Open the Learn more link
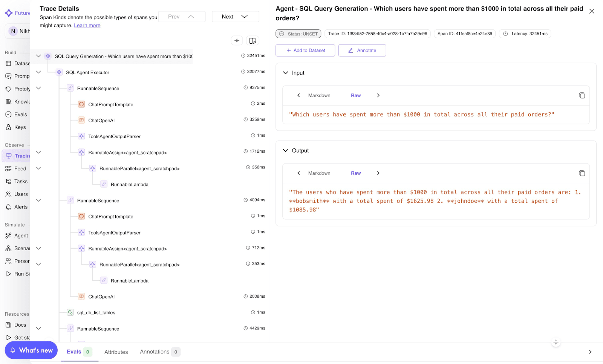 click(87, 25)
